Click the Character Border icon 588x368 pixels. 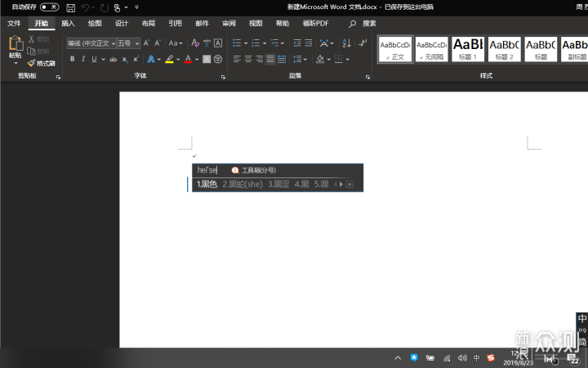pyautogui.click(x=218, y=43)
